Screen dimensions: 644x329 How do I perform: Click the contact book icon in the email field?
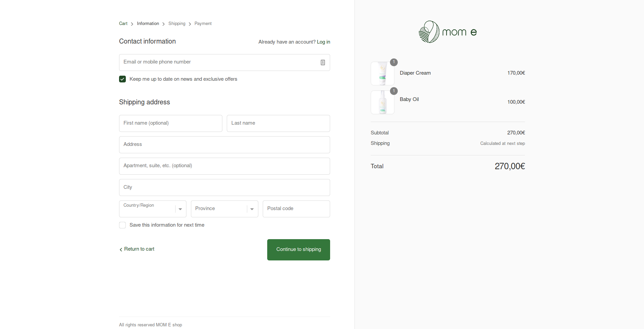click(x=322, y=62)
